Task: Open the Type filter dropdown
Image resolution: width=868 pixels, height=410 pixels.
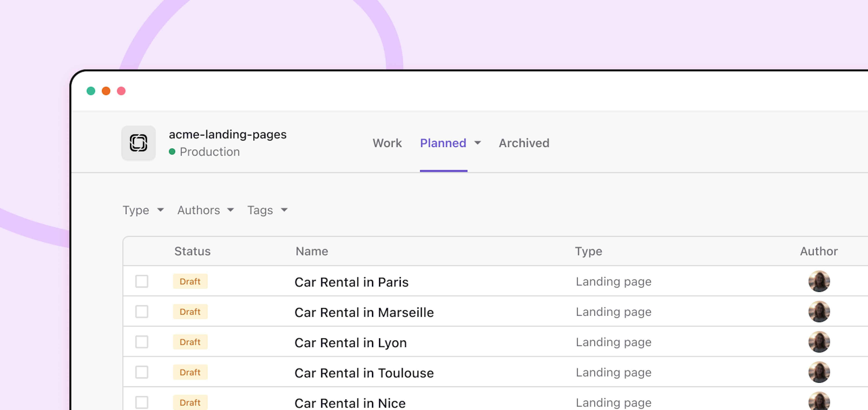Action: click(x=143, y=210)
